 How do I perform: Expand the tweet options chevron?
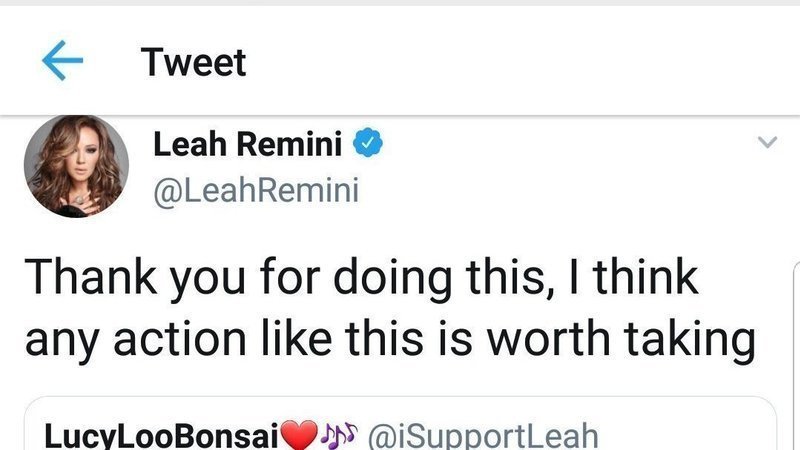click(767, 144)
